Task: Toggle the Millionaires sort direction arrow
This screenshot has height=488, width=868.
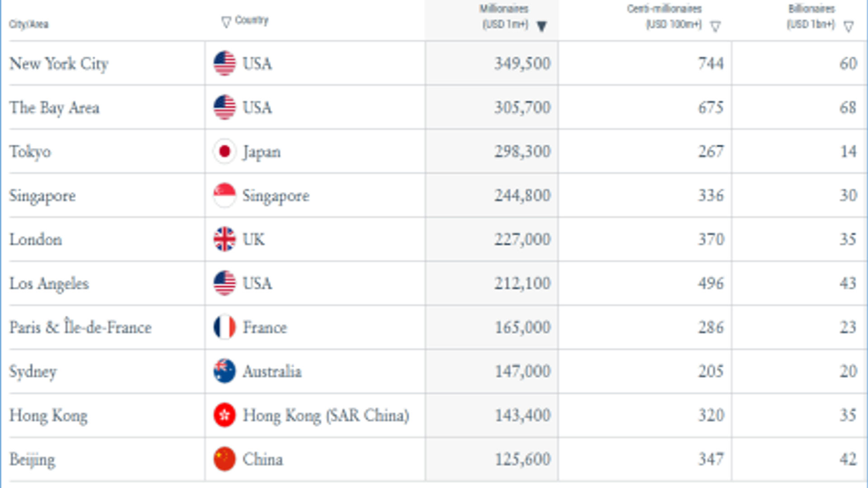Action: tap(542, 26)
